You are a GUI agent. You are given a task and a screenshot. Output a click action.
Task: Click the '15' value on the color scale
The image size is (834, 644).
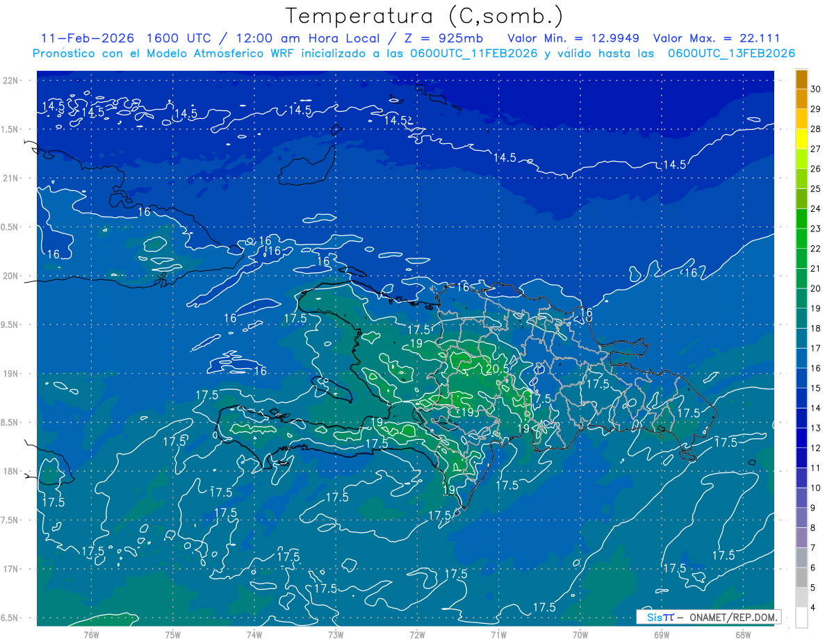coord(816,388)
